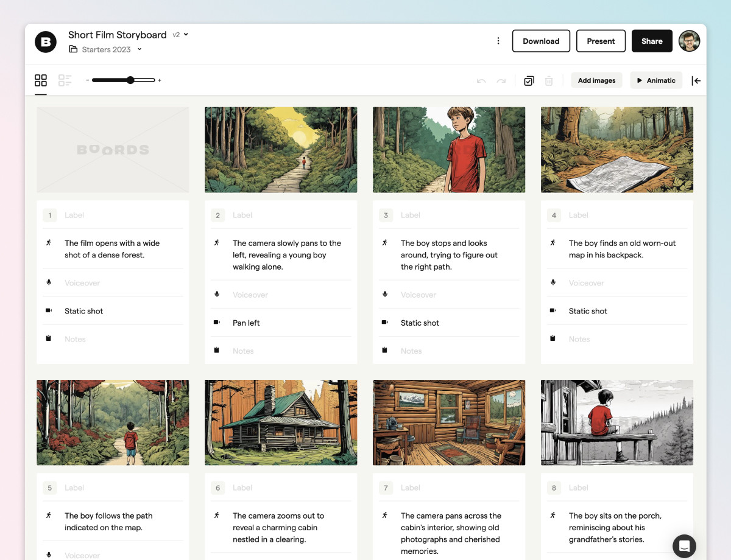
Task: Open the three-dot more options menu
Action: [x=498, y=41]
